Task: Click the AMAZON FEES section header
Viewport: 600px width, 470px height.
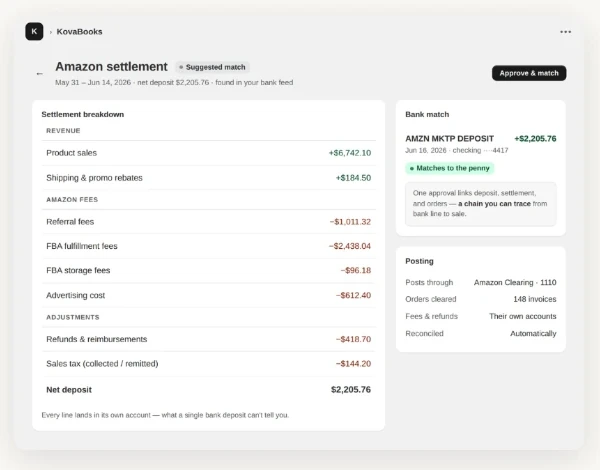Action: [72, 200]
